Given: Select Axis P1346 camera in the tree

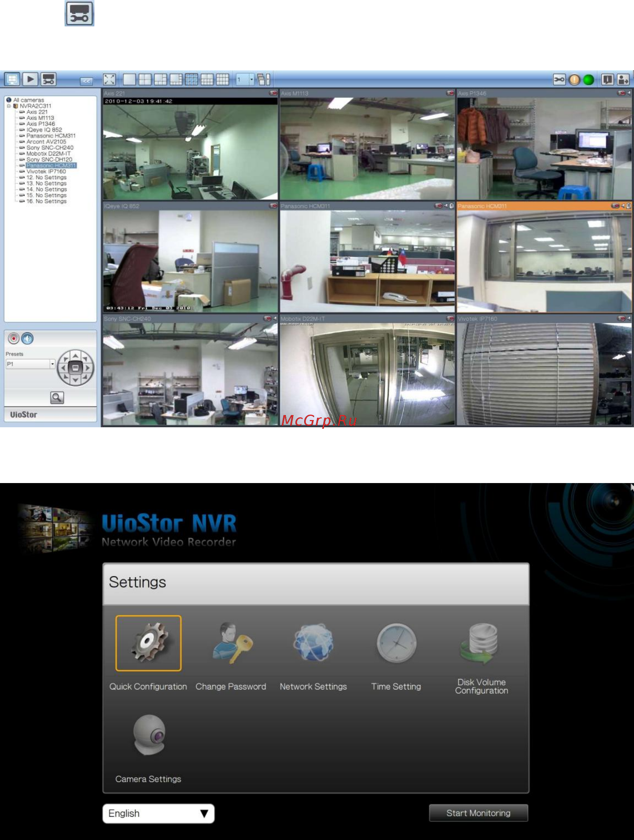Looking at the screenshot, I should pyautogui.click(x=41, y=124).
